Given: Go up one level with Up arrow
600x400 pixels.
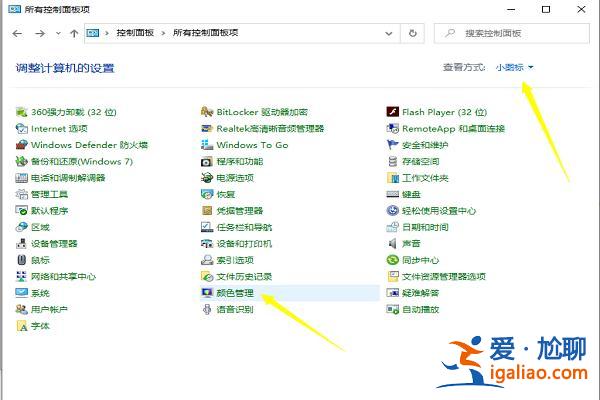Looking at the screenshot, I should [x=74, y=34].
